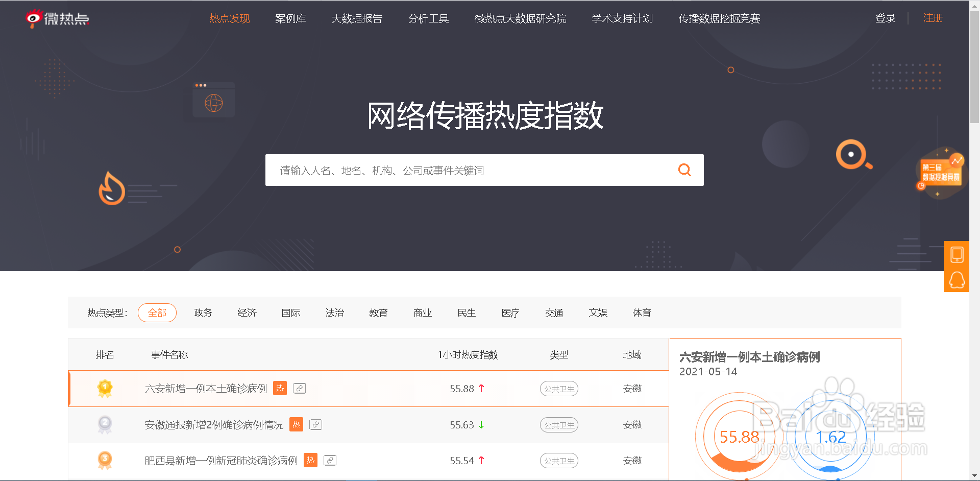The width and height of the screenshot is (980, 481).
Task: Filter hotspots by 商业
Action: coord(423,313)
